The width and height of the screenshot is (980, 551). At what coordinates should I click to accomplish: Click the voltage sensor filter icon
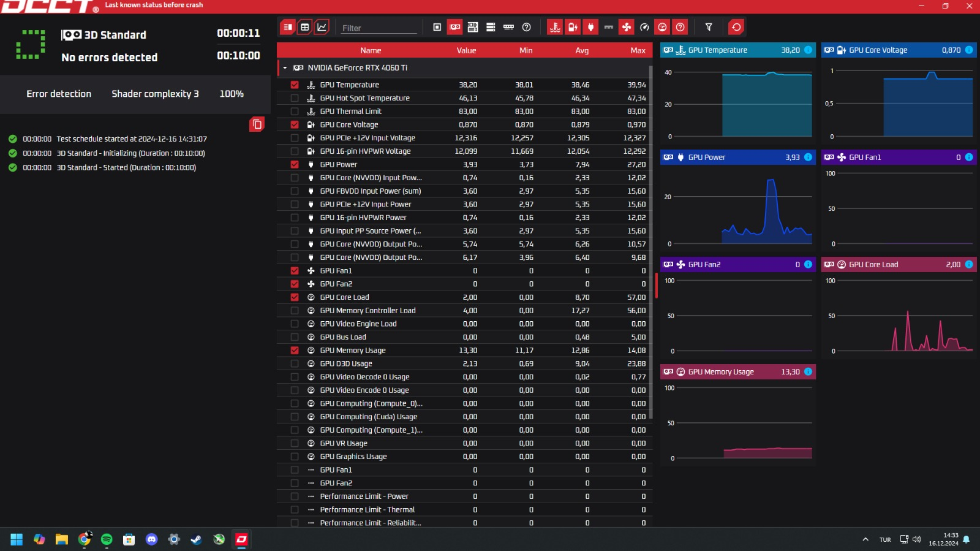point(573,27)
